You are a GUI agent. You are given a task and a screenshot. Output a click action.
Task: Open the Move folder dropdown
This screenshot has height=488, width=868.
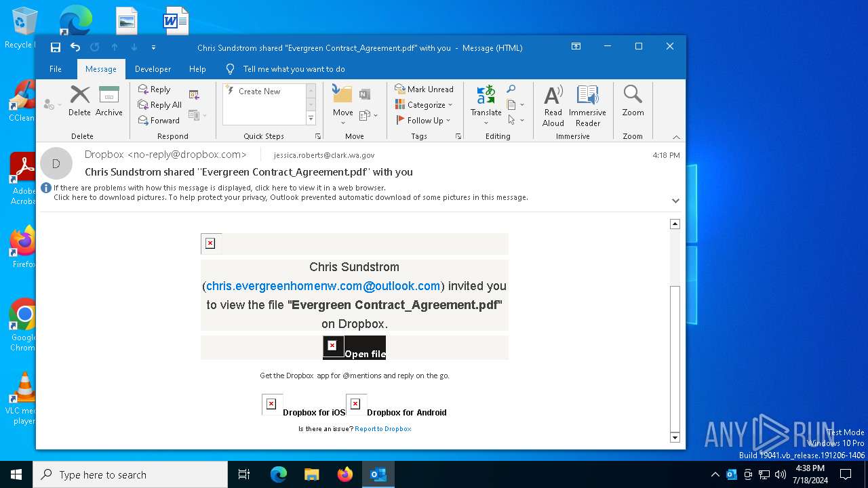coord(342,104)
